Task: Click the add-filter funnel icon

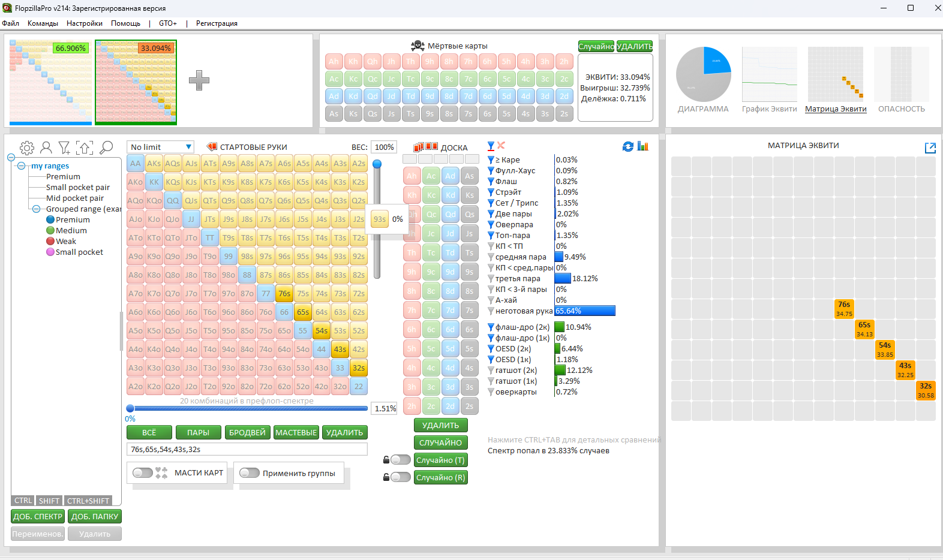Action: tap(64, 147)
